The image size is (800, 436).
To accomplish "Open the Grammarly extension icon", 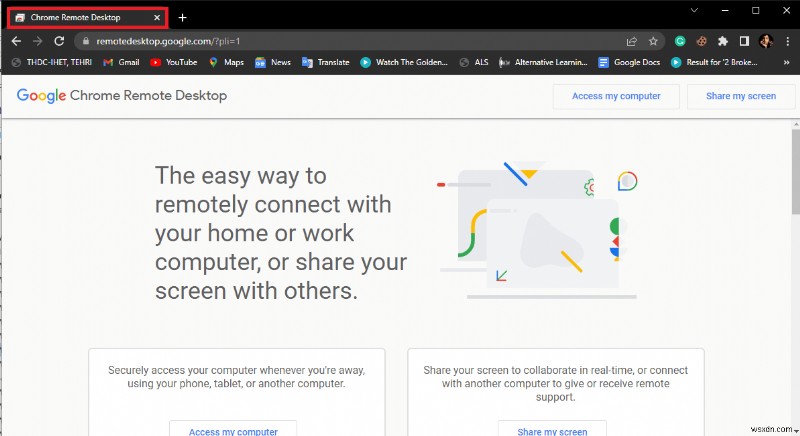I will (x=680, y=41).
